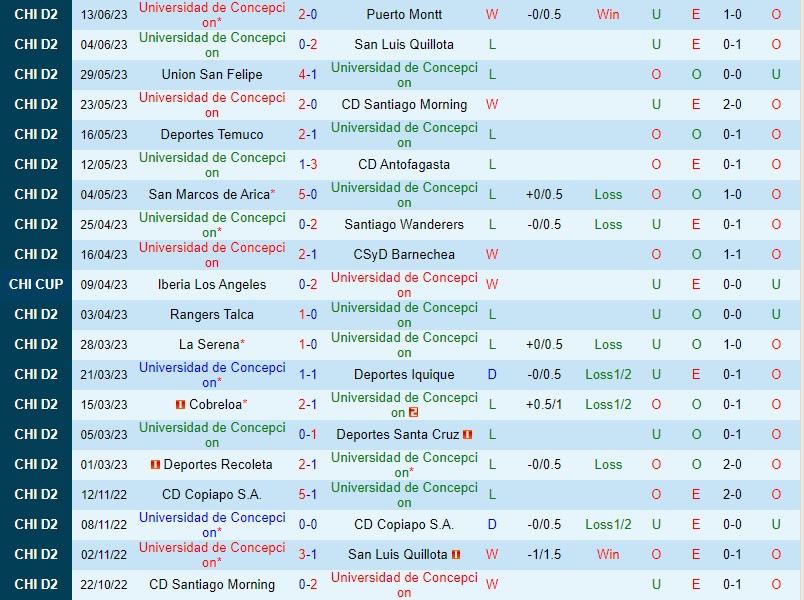Viewport: 804px width, 600px height.
Task: Click date 16/04/23
Action: (x=104, y=254)
